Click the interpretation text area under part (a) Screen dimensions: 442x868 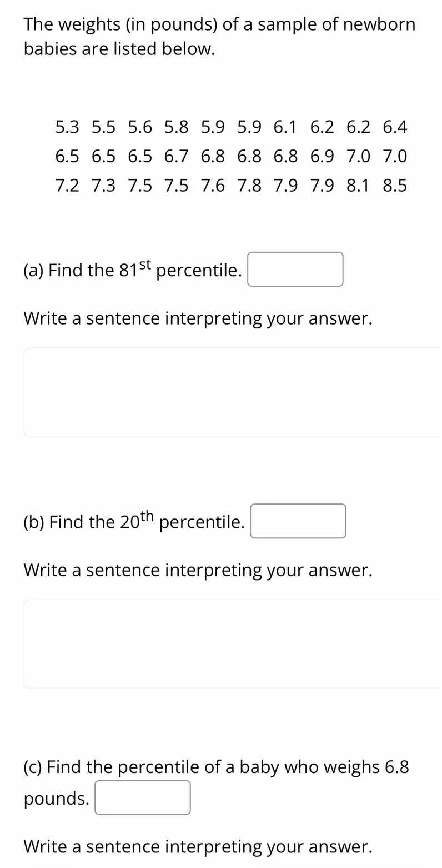coord(232,392)
